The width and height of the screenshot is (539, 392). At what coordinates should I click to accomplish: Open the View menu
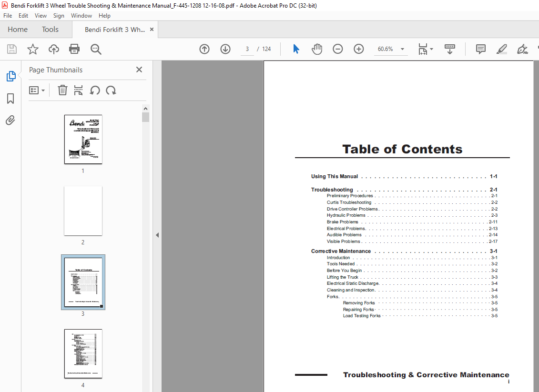pos(41,15)
